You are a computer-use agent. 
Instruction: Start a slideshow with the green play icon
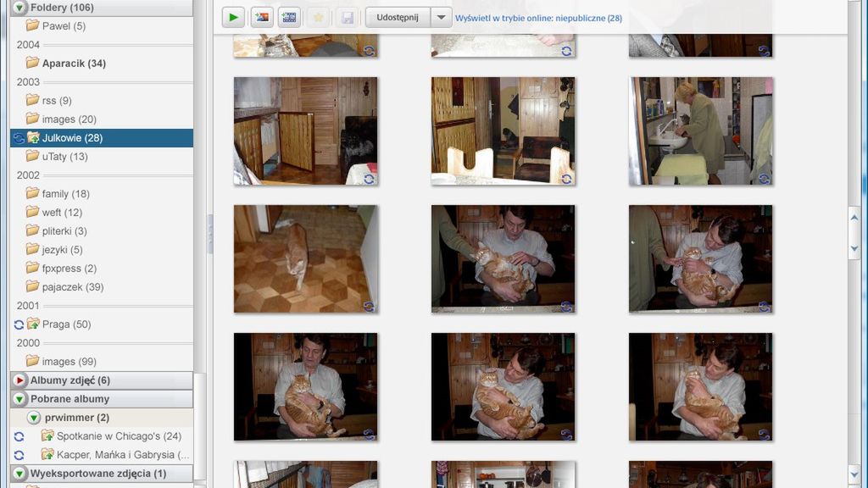coord(231,17)
